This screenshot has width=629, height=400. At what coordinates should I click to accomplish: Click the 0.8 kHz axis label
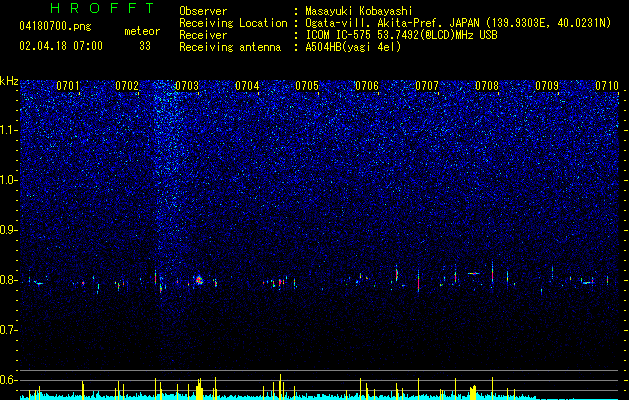(8, 280)
